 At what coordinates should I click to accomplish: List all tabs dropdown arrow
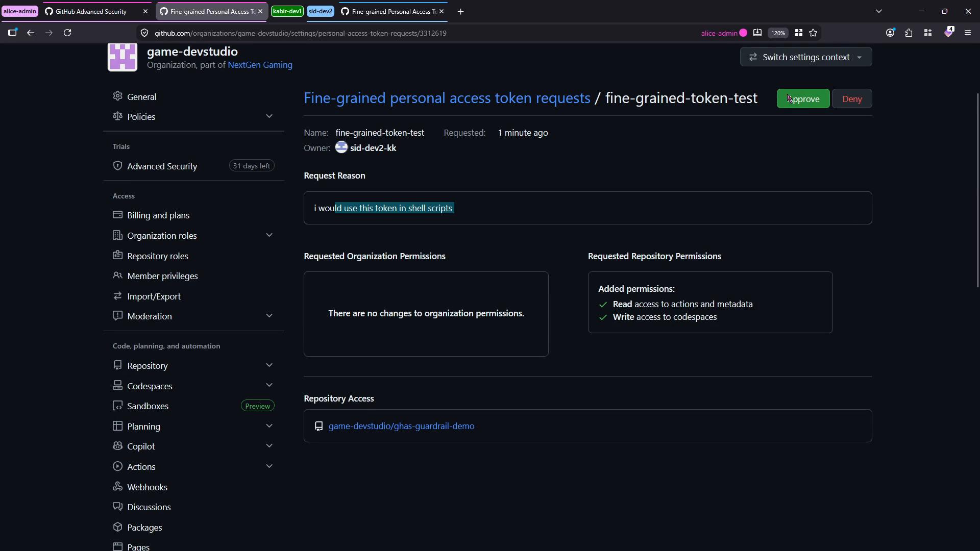tap(879, 11)
